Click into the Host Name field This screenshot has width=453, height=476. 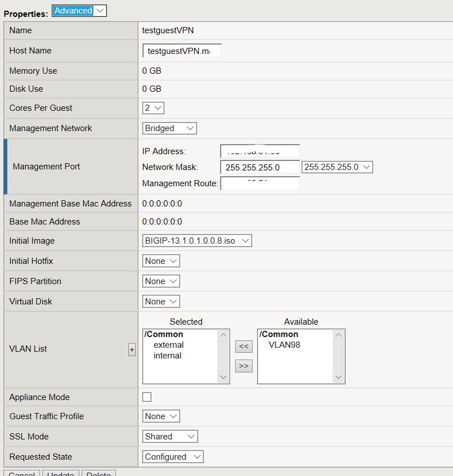coord(182,51)
